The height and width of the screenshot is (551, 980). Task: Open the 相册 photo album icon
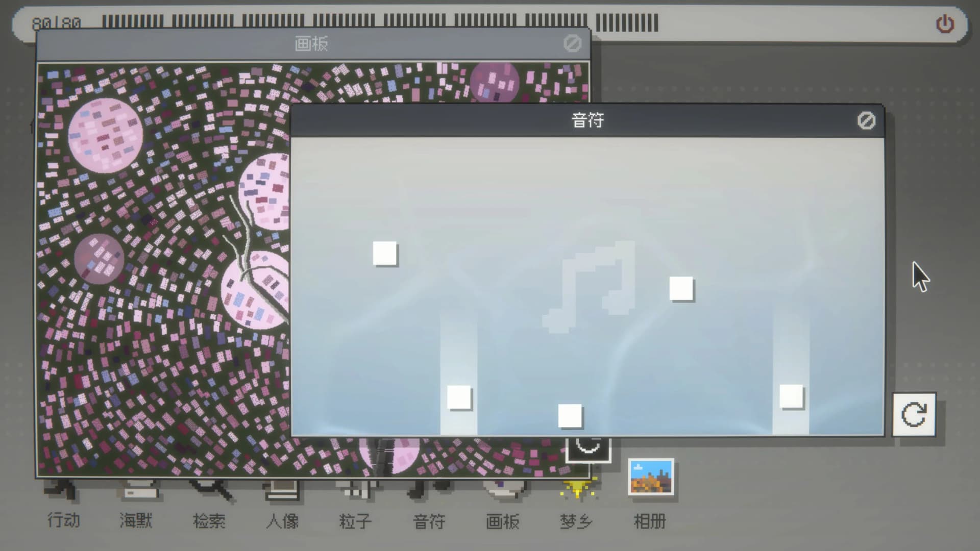tap(651, 478)
